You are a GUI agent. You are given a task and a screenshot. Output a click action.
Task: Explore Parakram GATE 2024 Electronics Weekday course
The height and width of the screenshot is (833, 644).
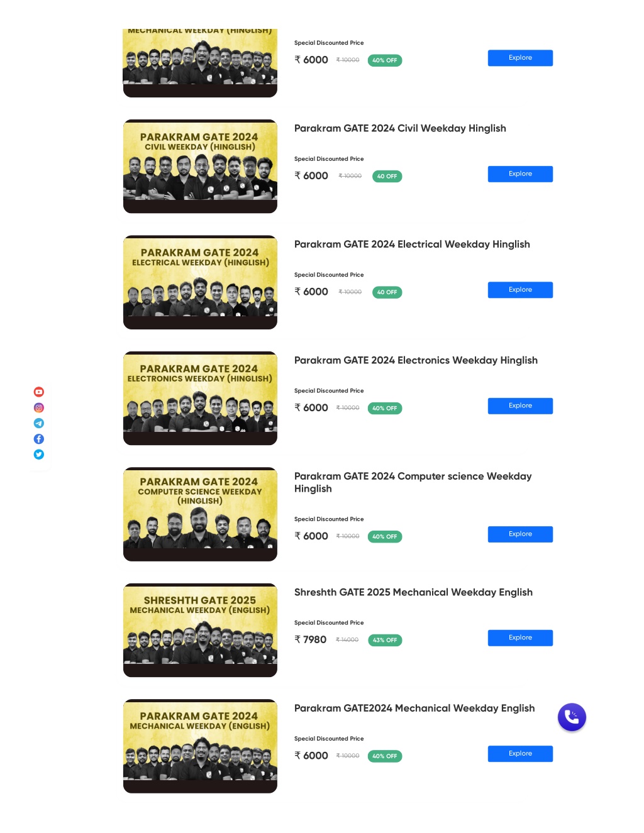click(x=520, y=406)
